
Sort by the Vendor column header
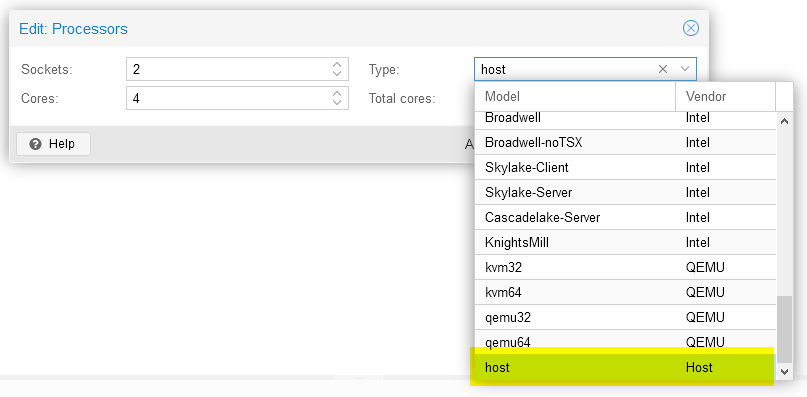pos(726,96)
